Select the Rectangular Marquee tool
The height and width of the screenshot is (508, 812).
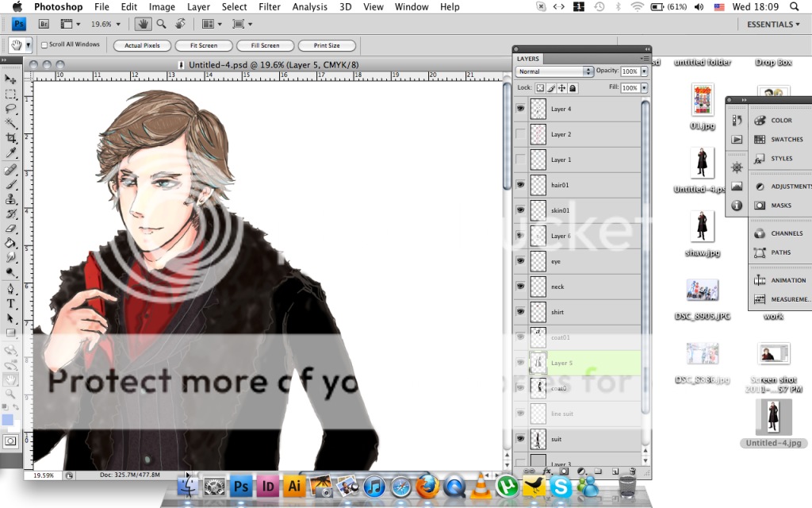tap(10, 94)
